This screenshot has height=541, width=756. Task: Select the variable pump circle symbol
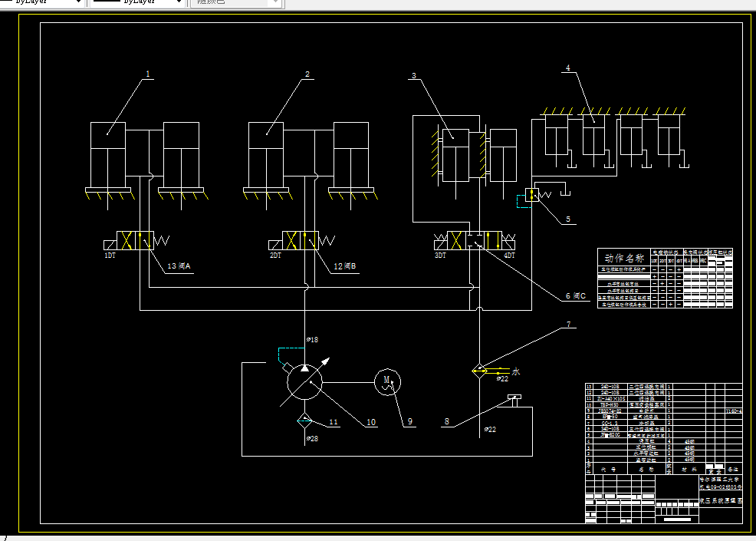tap(304, 382)
